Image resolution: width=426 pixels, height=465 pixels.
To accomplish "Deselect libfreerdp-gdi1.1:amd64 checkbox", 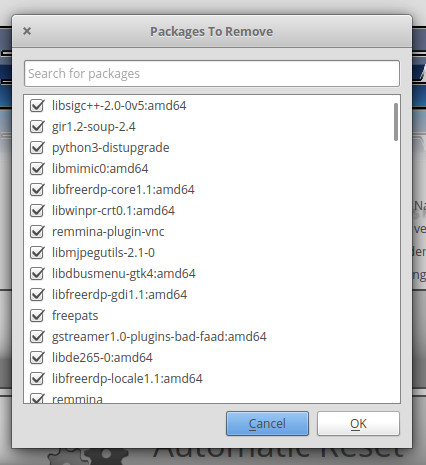I will tap(37, 295).
